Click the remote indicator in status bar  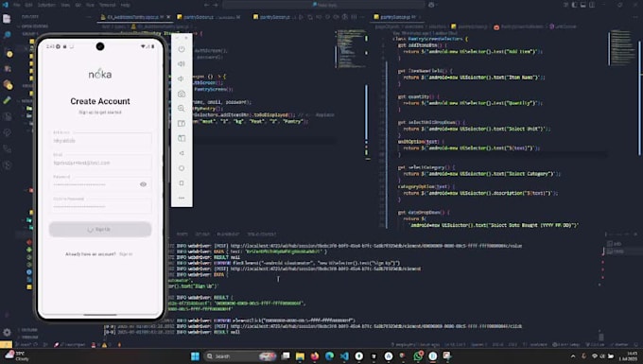click(6, 345)
